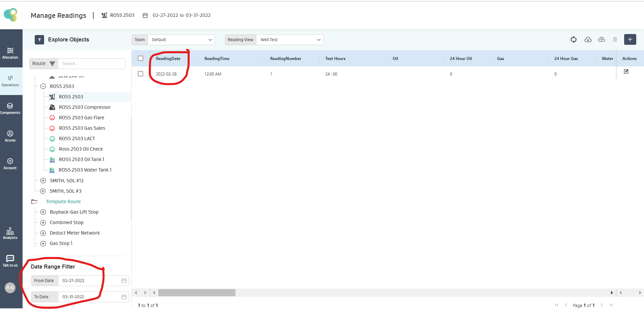Collapse the ROSS 2503 tree group
644x309 pixels.
43,86
